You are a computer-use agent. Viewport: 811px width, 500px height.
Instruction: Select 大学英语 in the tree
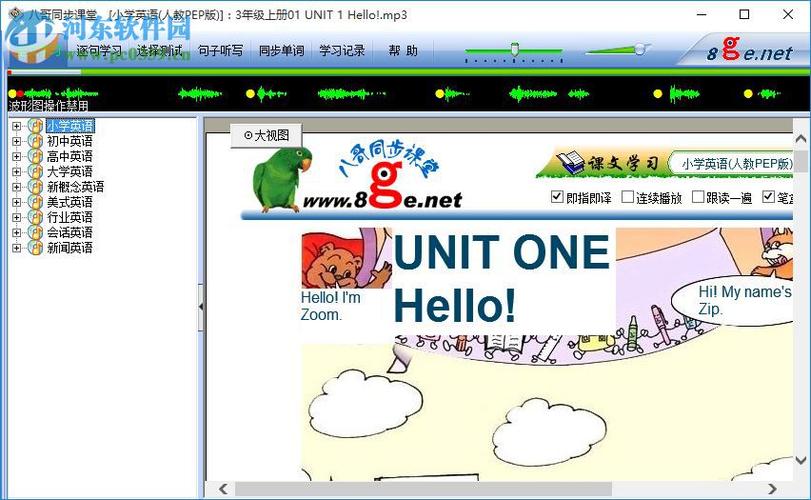point(70,172)
